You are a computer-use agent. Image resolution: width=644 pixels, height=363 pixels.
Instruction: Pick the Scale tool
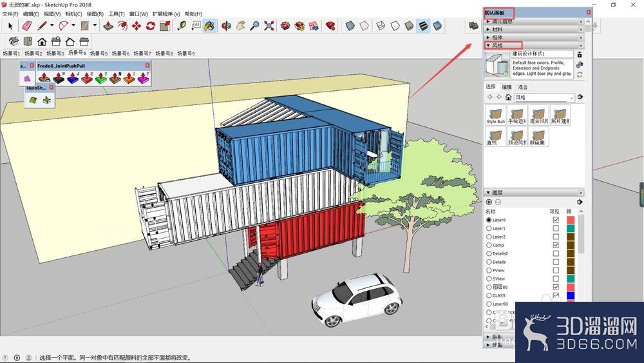[165, 26]
